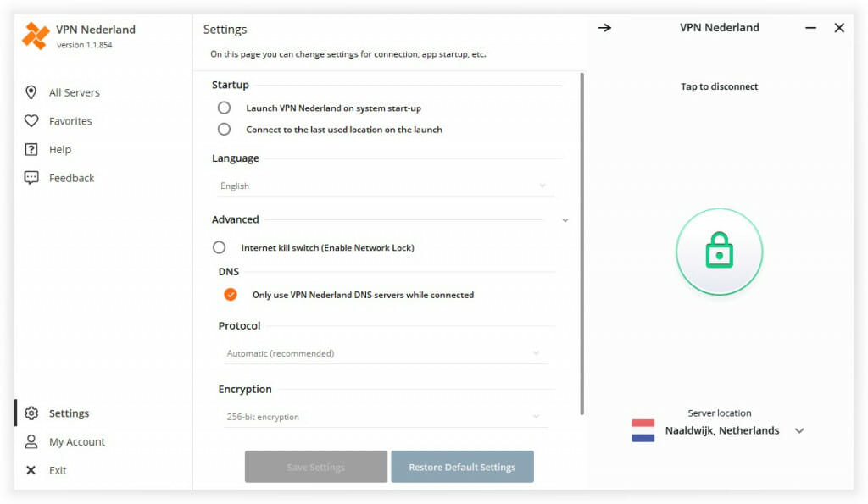Click the green lock disconnect icon

719,251
